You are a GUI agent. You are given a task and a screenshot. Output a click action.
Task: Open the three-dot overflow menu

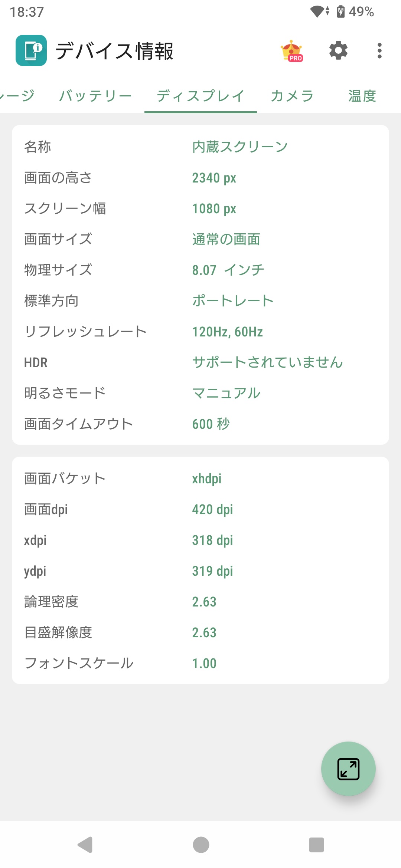[379, 50]
